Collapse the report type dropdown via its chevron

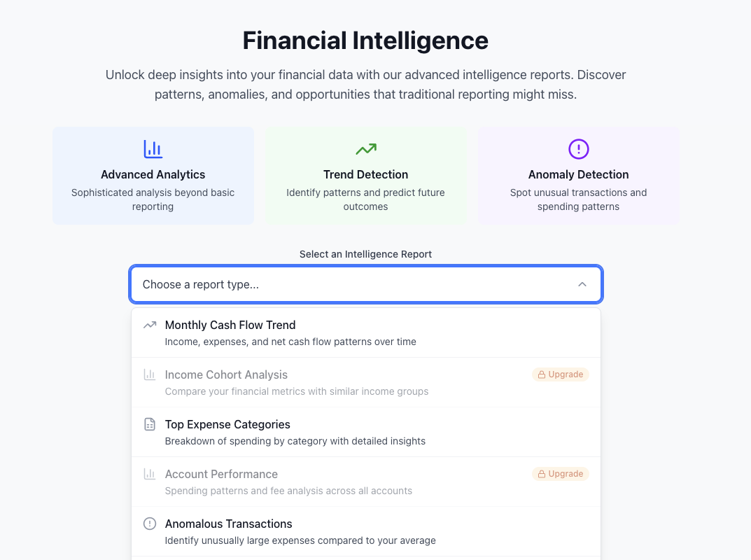coord(582,284)
